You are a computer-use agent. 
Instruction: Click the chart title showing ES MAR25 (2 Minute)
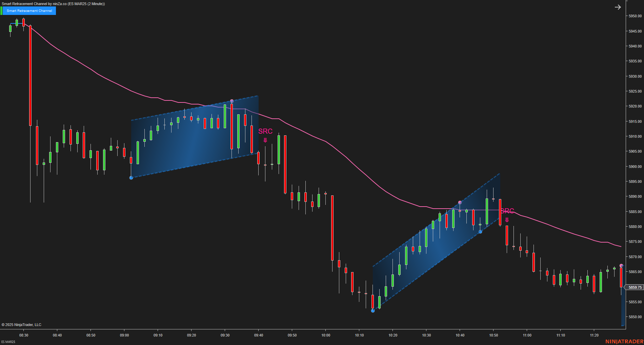coord(53,3)
